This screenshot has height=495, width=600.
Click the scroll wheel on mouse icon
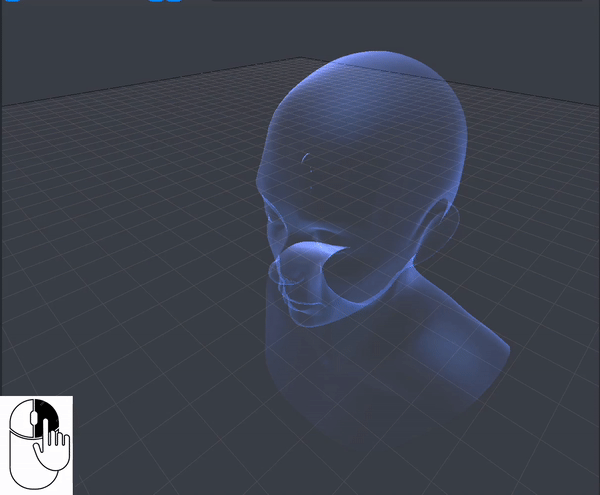[33, 418]
